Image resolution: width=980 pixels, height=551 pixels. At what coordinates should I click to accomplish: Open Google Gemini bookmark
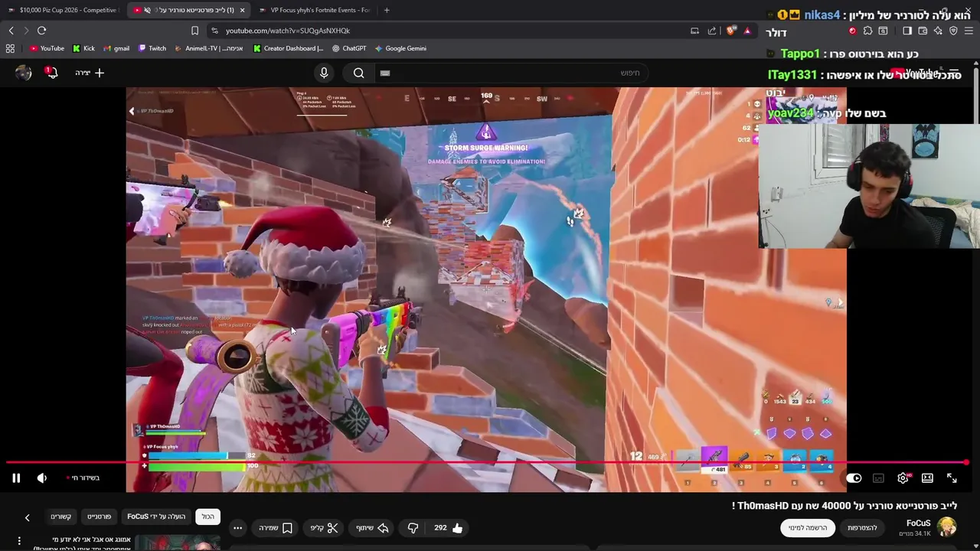[400, 48]
